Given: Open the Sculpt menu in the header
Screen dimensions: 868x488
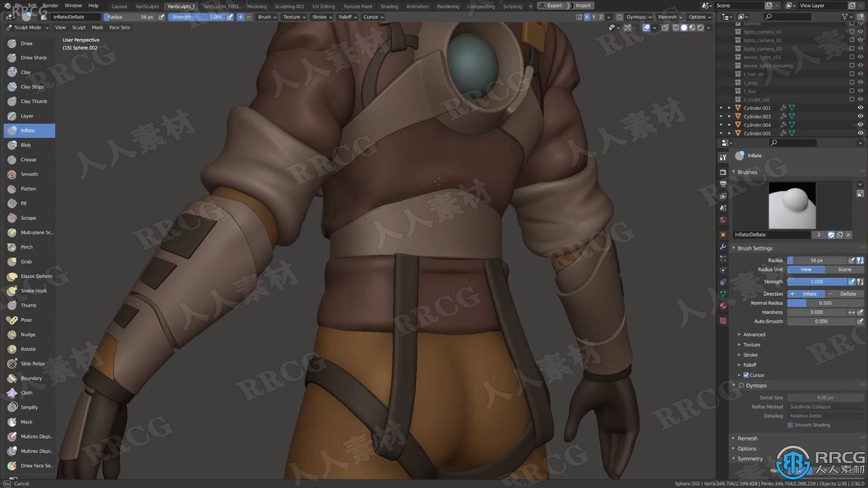Looking at the screenshot, I should pyautogui.click(x=78, y=28).
